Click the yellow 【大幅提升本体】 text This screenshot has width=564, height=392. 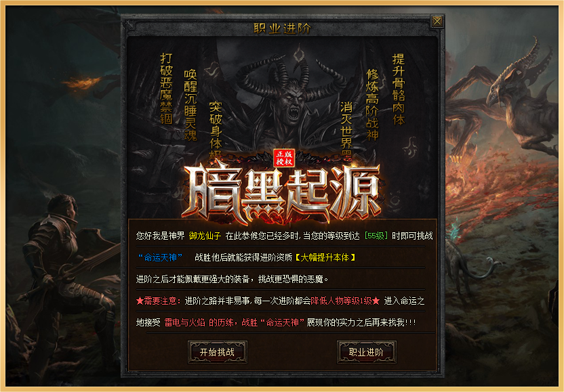[325, 258]
